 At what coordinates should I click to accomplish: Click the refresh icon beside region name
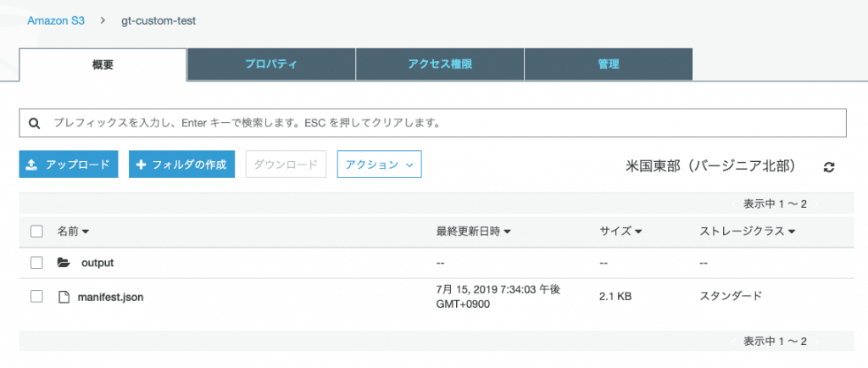(829, 167)
